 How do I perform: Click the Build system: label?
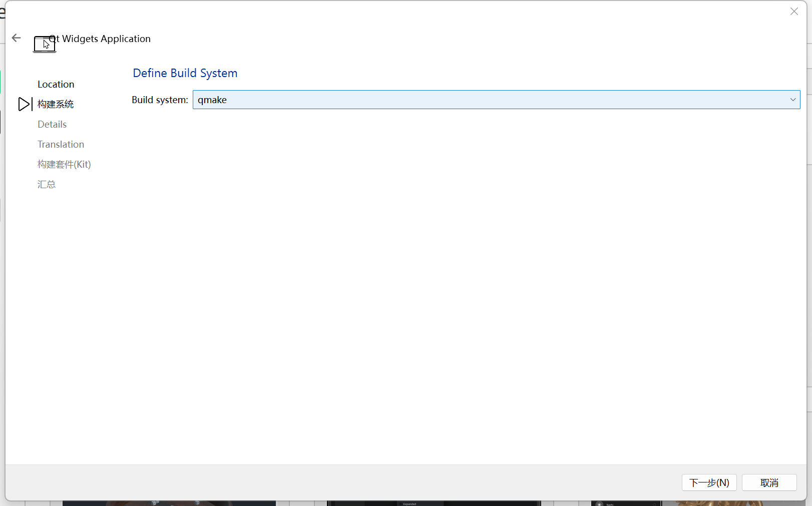tap(160, 100)
